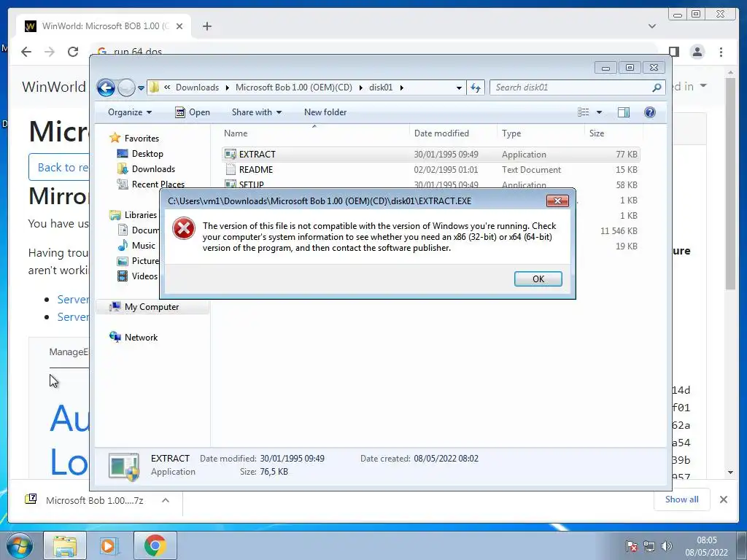The height and width of the screenshot is (560, 747).
Task: Open the Chrome profile icon
Action: (697, 52)
